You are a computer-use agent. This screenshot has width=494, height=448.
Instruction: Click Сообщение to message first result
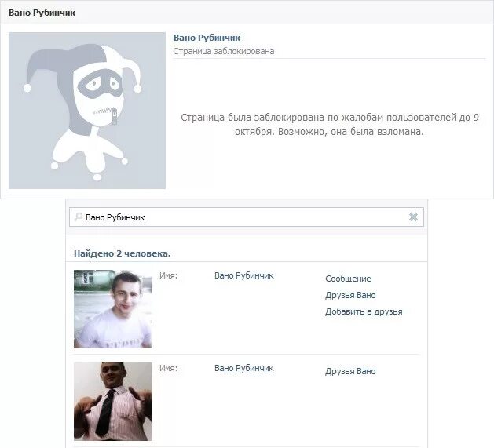[348, 279]
